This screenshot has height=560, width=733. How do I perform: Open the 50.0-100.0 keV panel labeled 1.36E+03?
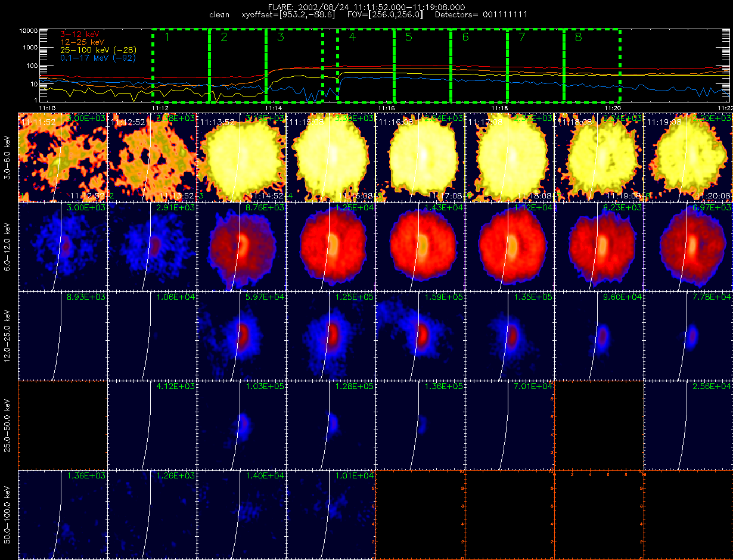tap(63, 514)
